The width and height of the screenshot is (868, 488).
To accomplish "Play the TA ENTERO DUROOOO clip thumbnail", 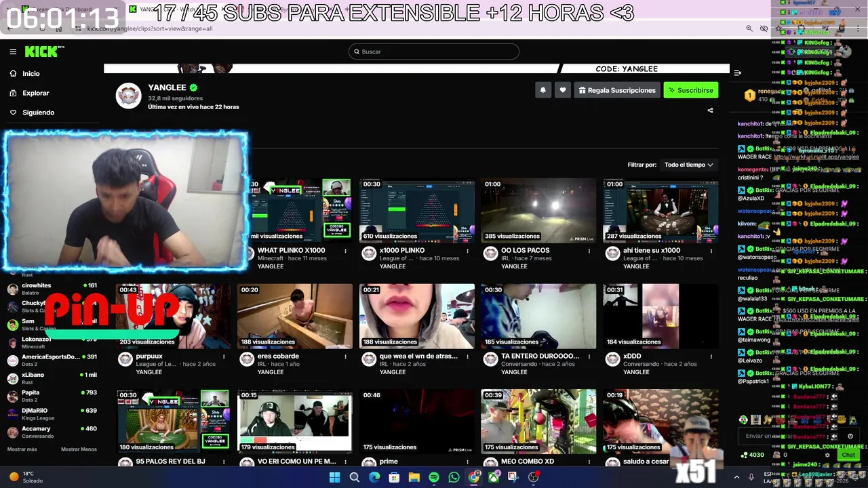I will pyautogui.click(x=538, y=316).
